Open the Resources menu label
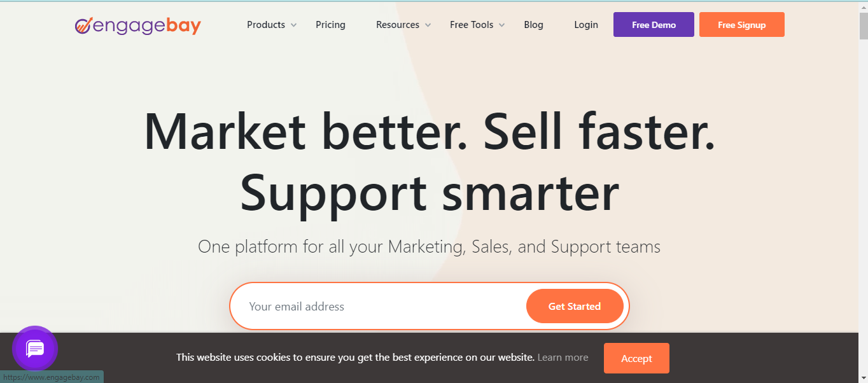Image resolution: width=868 pixels, height=383 pixels. (398, 25)
